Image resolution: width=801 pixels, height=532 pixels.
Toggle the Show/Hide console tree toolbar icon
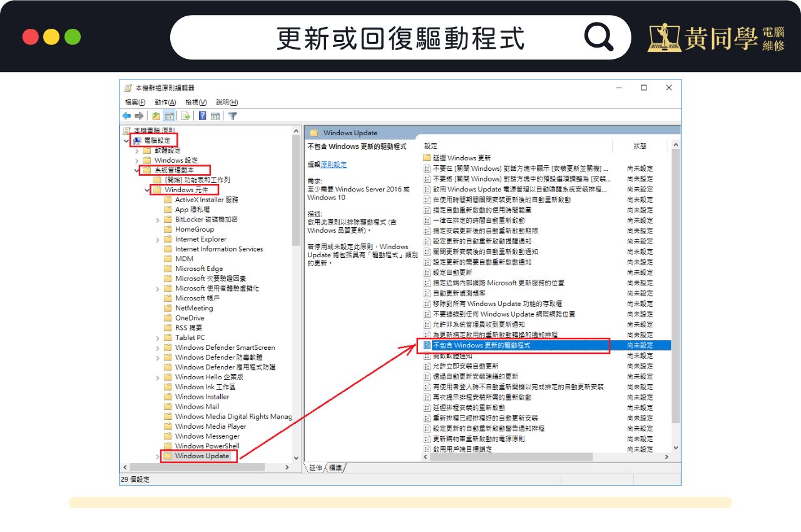coord(169,116)
